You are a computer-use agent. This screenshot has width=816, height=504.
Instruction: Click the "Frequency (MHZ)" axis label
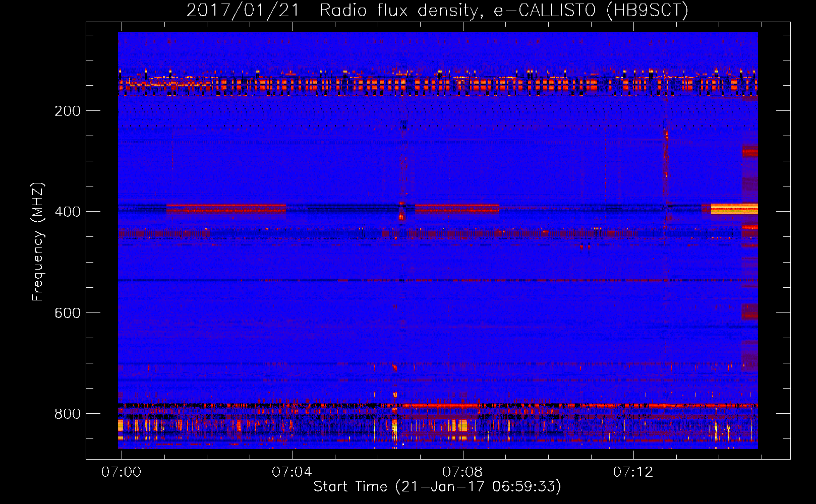click(38, 242)
